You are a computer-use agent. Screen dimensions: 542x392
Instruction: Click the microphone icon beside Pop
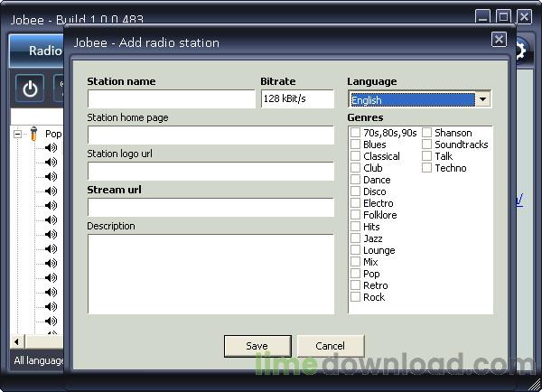point(33,134)
